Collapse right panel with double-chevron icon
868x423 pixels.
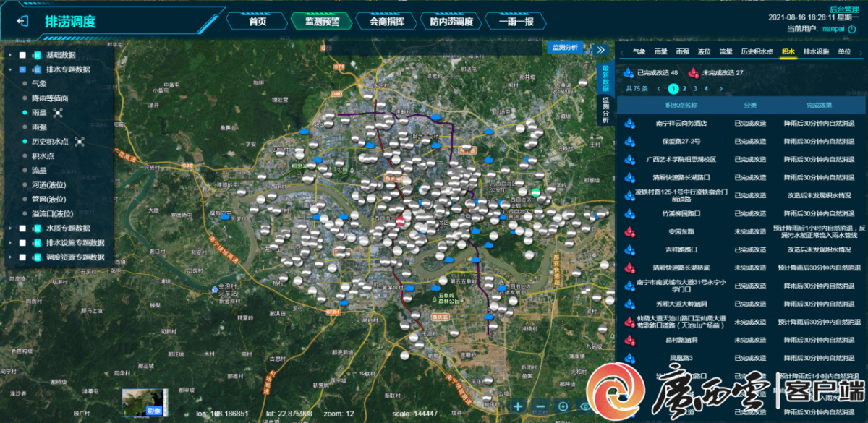[600, 50]
